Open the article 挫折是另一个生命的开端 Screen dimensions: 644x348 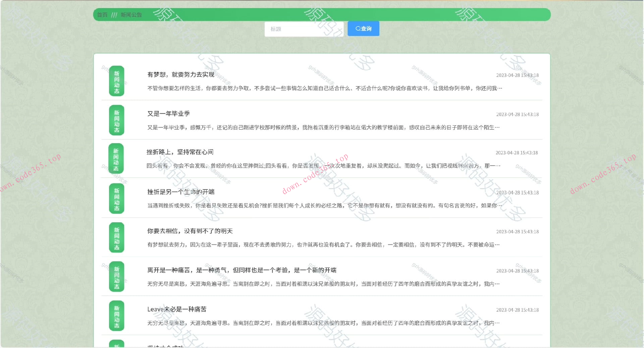pyautogui.click(x=181, y=192)
